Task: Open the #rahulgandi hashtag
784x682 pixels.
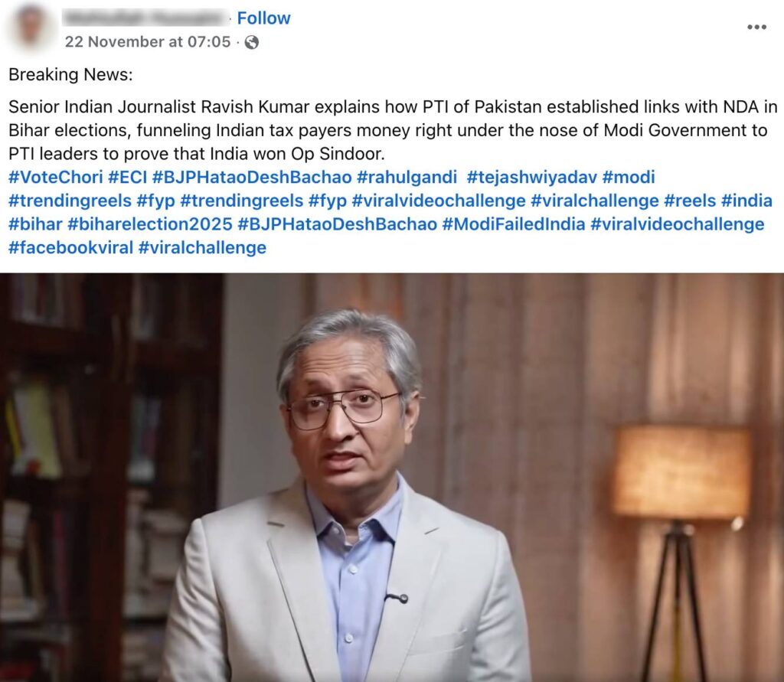Action: 407,177
